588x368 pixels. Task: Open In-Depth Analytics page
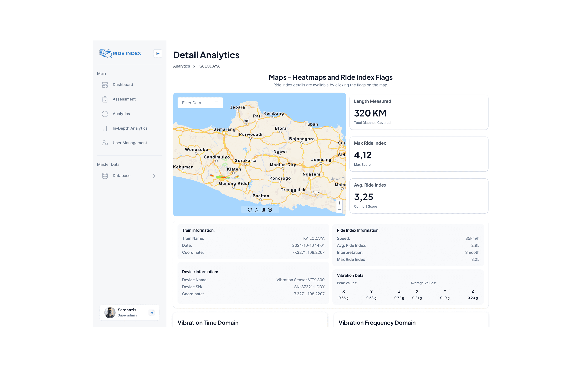pos(130,128)
